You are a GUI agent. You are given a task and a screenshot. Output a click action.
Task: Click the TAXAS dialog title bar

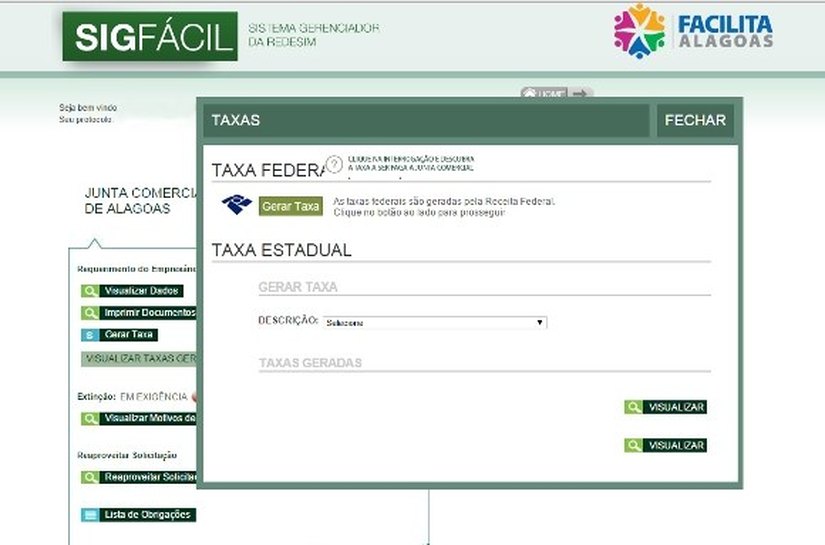click(x=426, y=120)
